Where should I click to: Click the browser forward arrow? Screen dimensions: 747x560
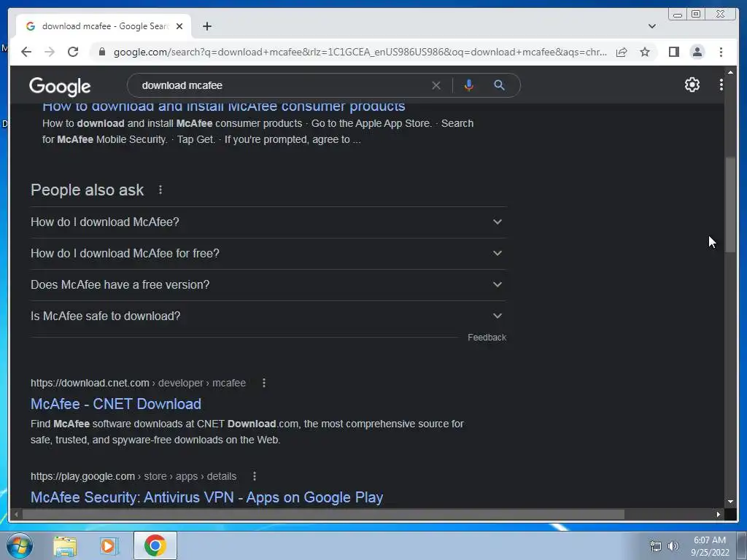pyautogui.click(x=50, y=52)
